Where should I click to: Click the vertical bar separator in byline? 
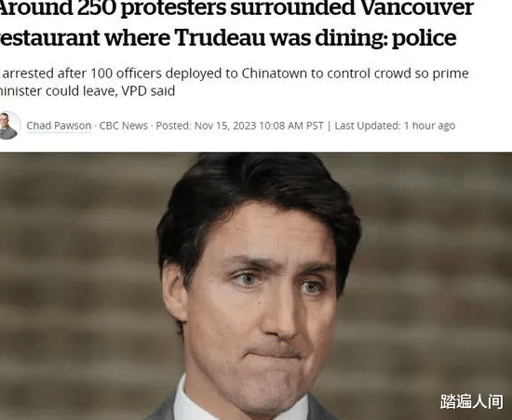(x=330, y=126)
